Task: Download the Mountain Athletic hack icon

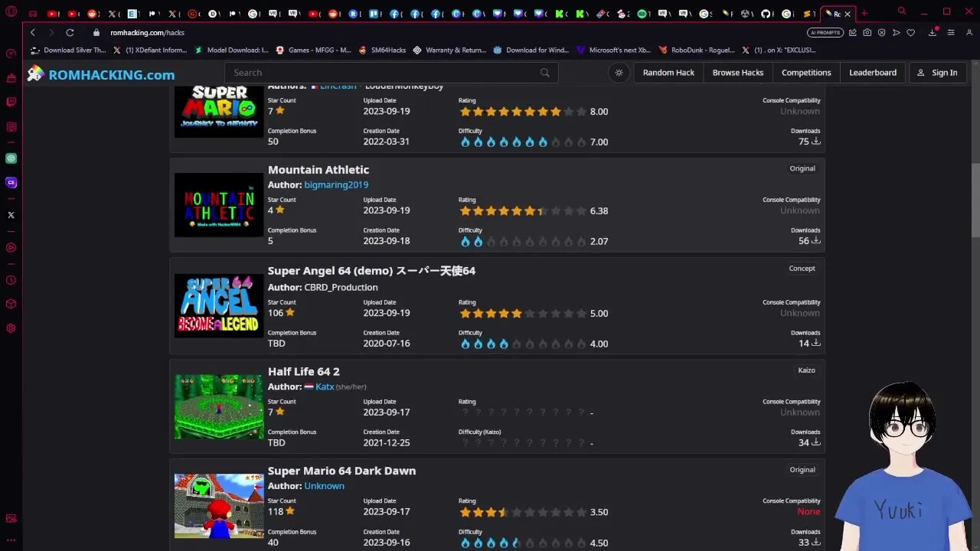Action: [x=816, y=241]
